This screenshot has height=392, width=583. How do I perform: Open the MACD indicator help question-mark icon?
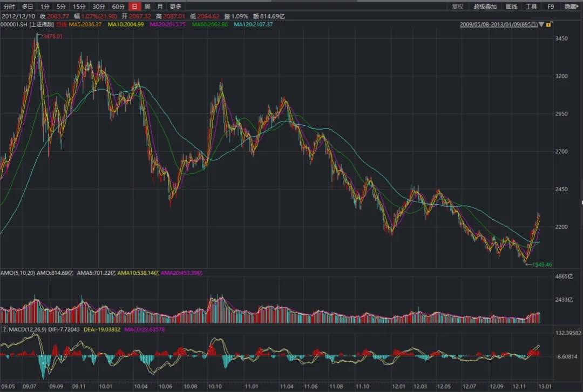4,329
